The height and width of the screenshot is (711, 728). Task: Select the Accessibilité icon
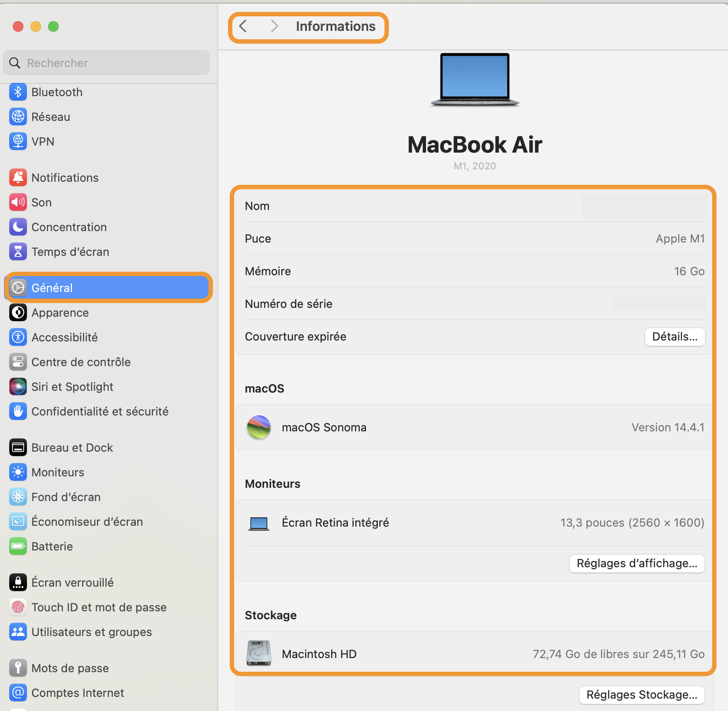(x=18, y=337)
